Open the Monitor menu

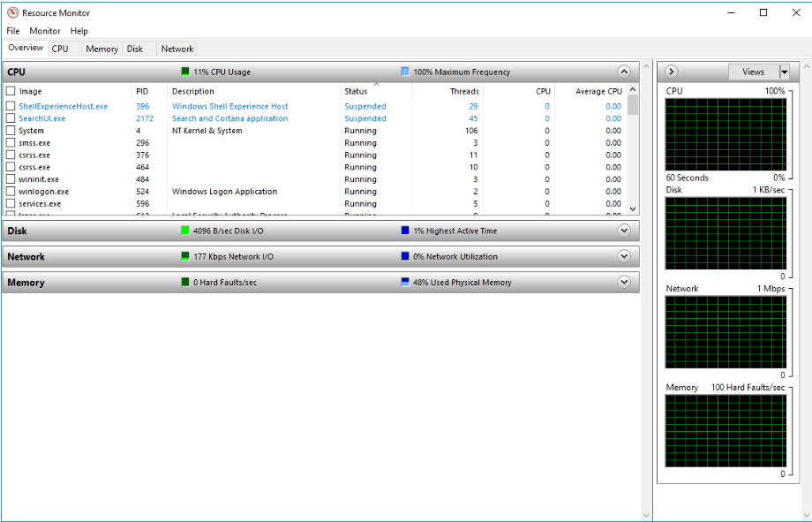[44, 30]
